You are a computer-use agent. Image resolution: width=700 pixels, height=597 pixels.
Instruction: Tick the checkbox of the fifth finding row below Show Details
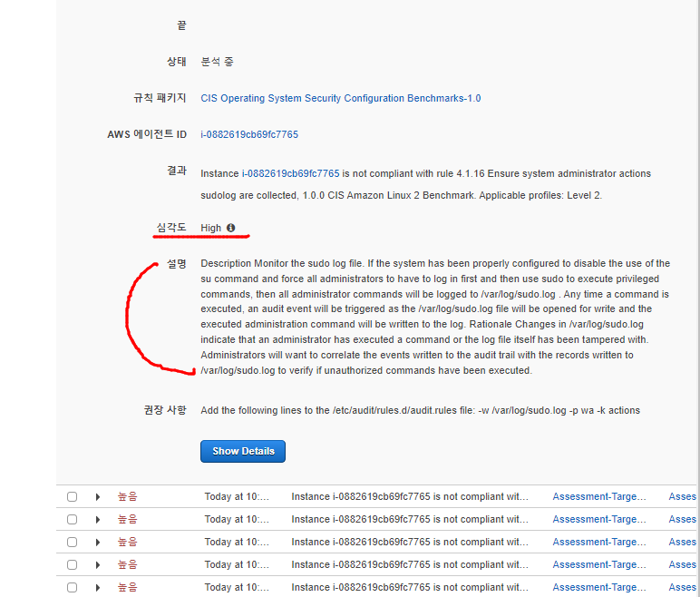(x=72, y=588)
